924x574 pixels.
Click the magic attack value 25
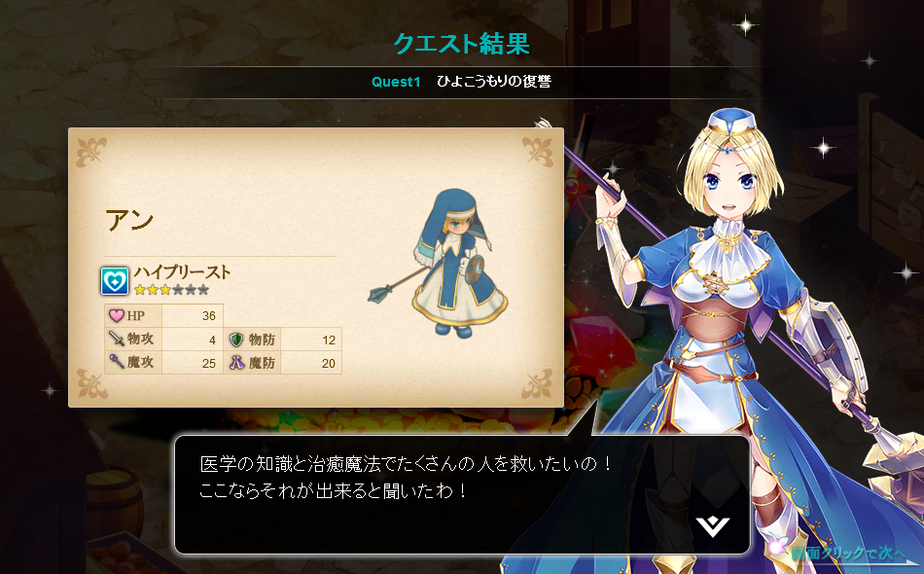208,363
